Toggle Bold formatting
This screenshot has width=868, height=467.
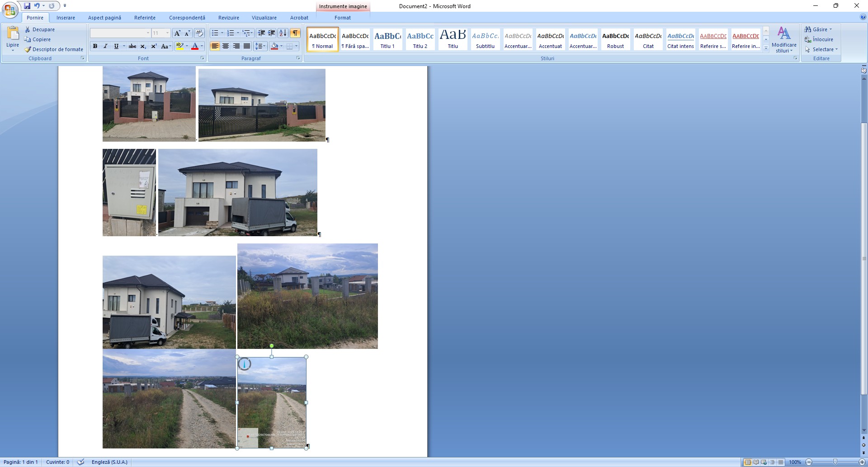(95, 46)
